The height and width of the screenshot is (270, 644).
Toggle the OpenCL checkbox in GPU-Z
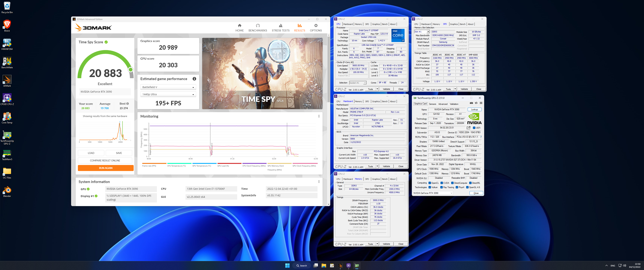[x=429, y=183]
